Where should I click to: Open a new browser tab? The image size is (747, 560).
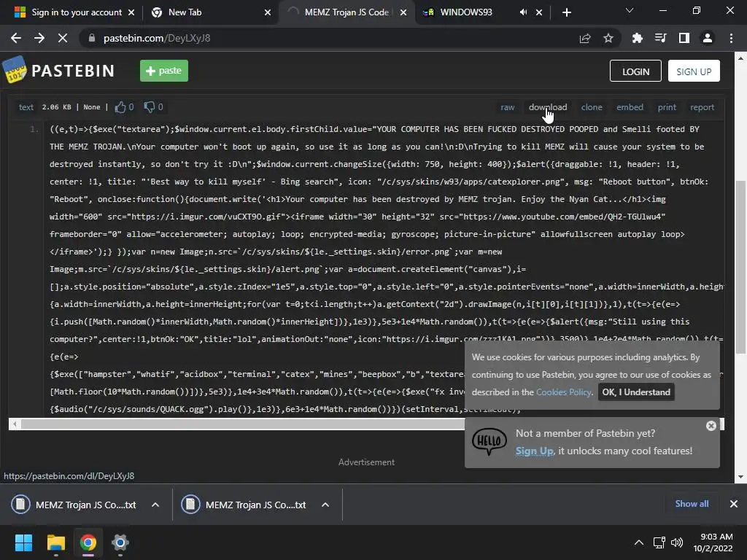coord(566,12)
